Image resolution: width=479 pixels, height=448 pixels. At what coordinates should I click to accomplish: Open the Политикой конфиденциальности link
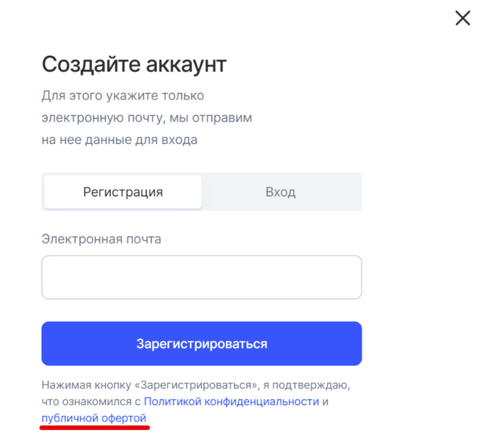pos(231,401)
